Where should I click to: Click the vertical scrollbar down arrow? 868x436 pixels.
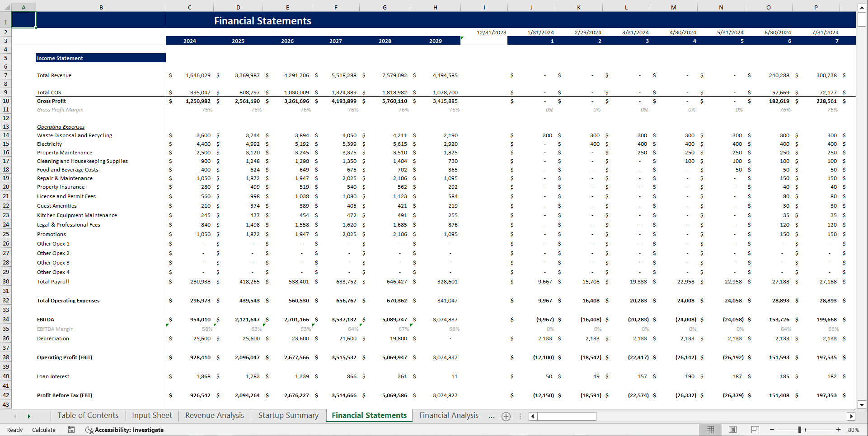pyautogui.click(x=861, y=405)
